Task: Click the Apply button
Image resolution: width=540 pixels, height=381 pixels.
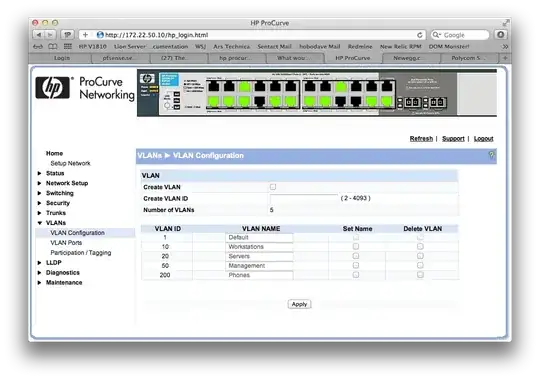Action: click(x=299, y=304)
